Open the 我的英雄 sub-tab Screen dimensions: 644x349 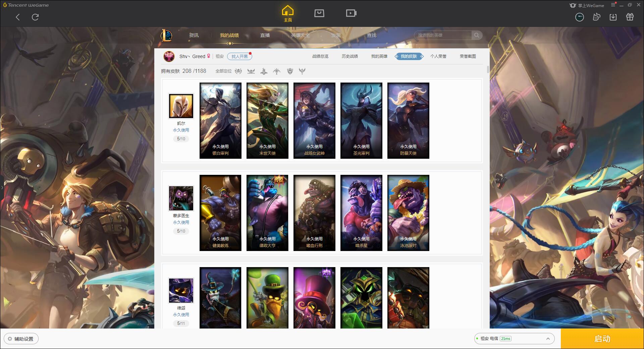point(379,56)
